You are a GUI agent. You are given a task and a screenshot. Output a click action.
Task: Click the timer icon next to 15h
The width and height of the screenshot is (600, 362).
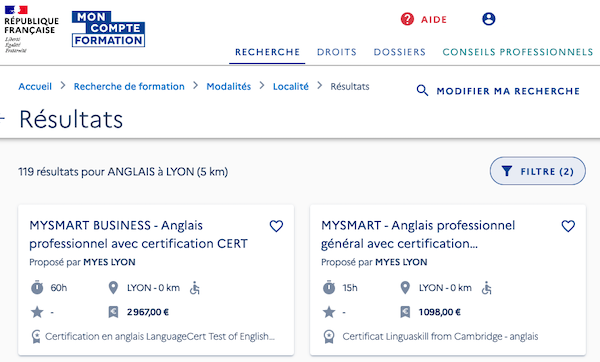pyautogui.click(x=329, y=287)
